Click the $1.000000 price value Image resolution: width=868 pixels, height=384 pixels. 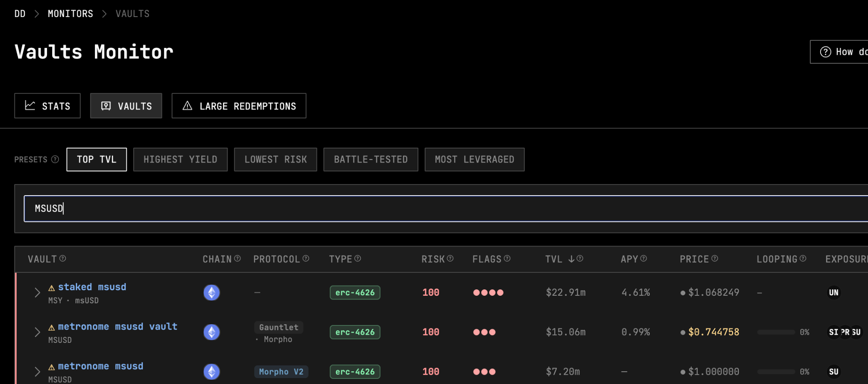[714, 372]
